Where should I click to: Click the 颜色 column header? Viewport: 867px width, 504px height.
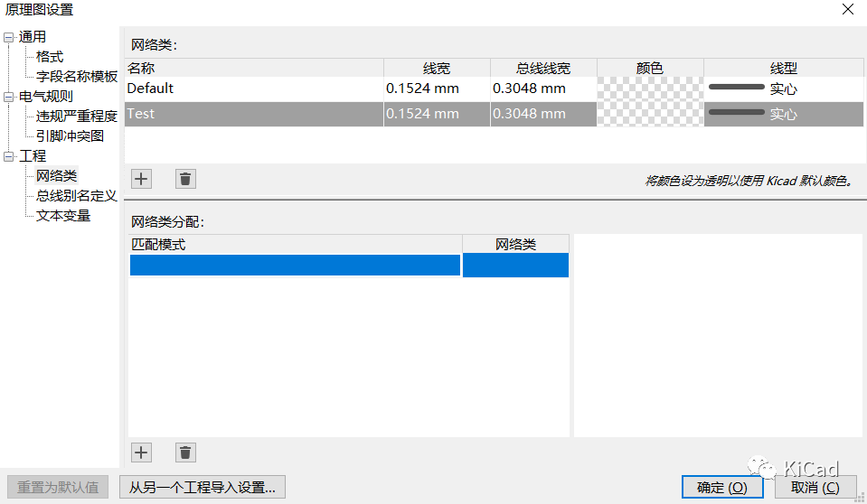coord(650,68)
